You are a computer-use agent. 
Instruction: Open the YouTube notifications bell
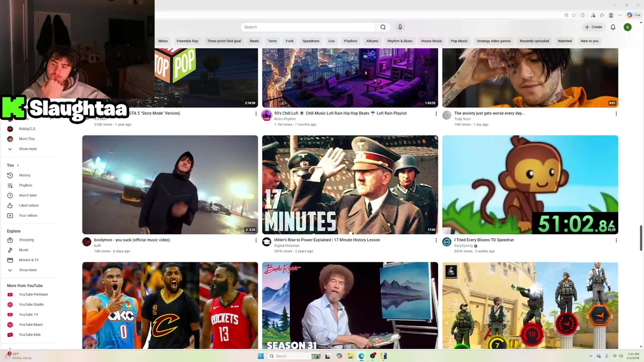pyautogui.click(x=613, y=27)
